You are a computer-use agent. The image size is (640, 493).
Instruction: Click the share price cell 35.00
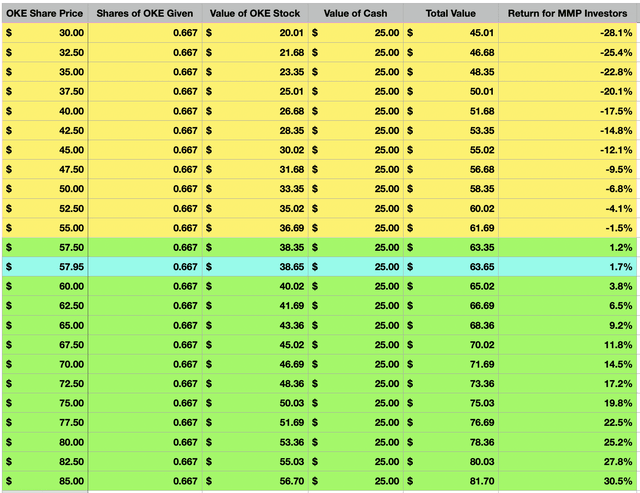tap(45, 72)
